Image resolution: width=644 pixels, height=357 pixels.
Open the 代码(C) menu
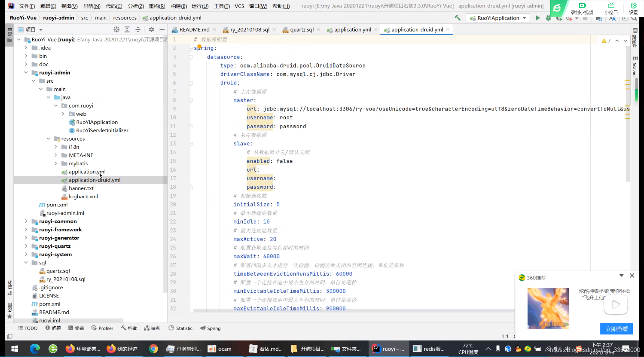(x=114, y=6)
